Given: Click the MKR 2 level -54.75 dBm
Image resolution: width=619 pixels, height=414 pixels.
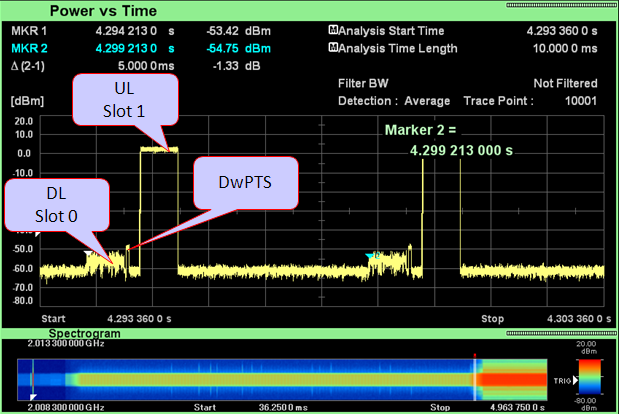Looking at the screenshot, I should pos(238,48).
